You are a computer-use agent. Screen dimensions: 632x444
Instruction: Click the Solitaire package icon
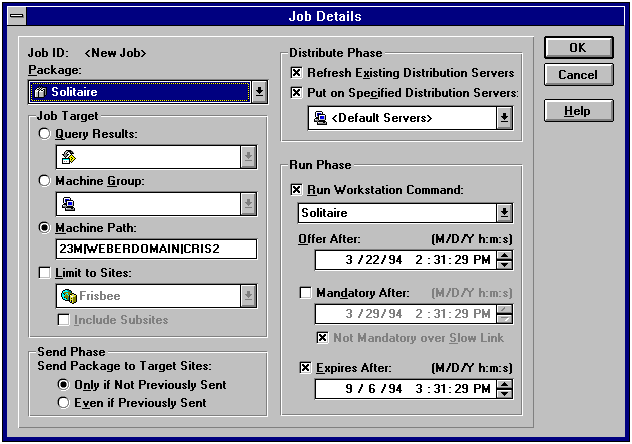[x=41, y=93]
